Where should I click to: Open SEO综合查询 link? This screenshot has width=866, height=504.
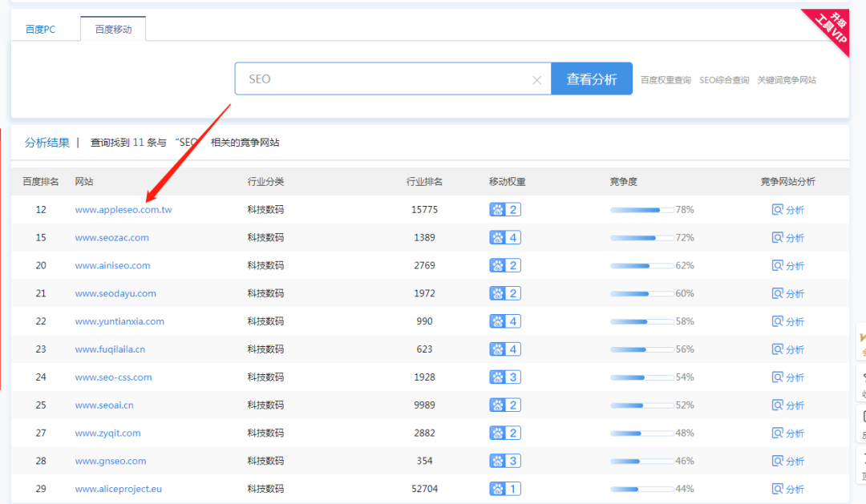tap(724, 80)
